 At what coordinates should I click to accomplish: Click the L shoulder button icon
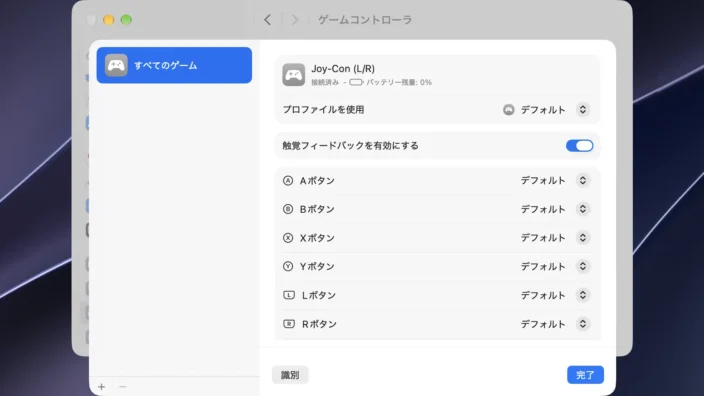tap(289, 295)
